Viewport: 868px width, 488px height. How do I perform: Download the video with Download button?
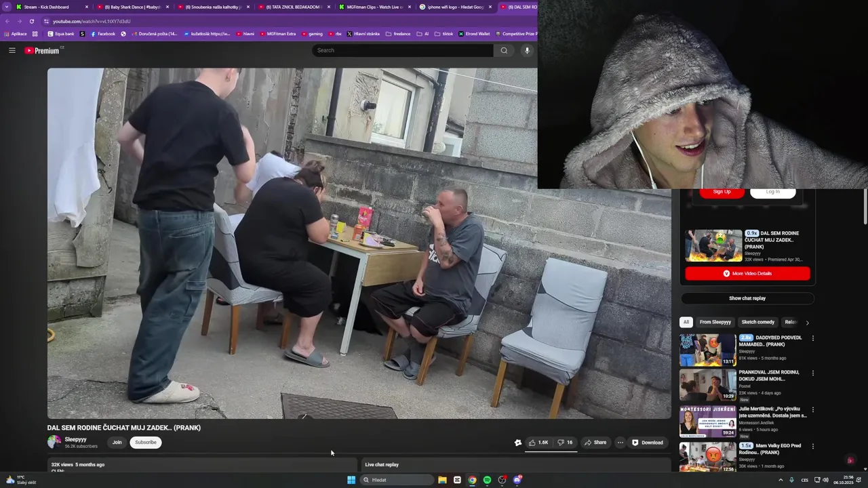click(648, 443)
